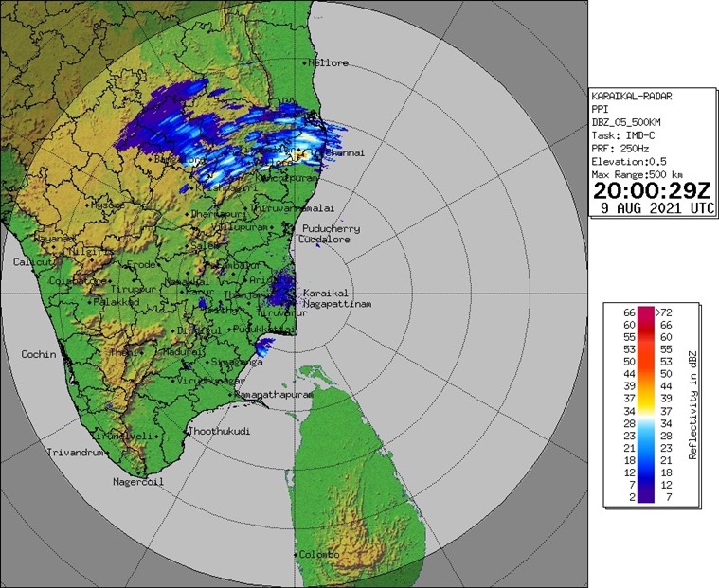Click the Colombo city label
Image resolution: width=719 pixels, height=588 pixels.
tap(318, 554)
